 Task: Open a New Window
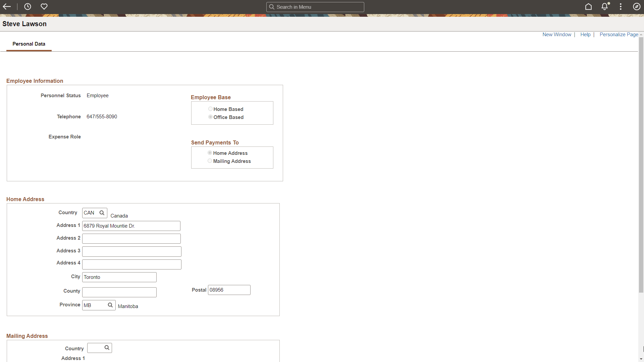557,34
